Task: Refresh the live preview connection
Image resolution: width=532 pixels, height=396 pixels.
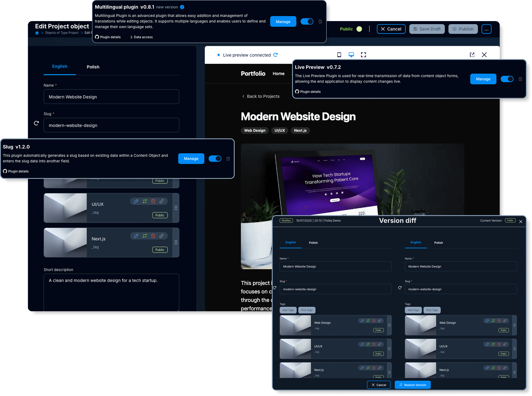Action: [275, 55]
